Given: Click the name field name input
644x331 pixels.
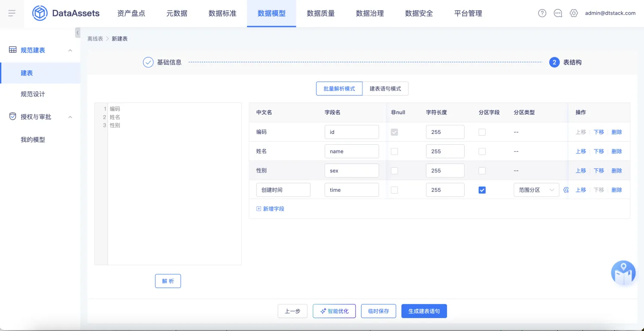Looking at the screenshot, I should click(352, 151).
